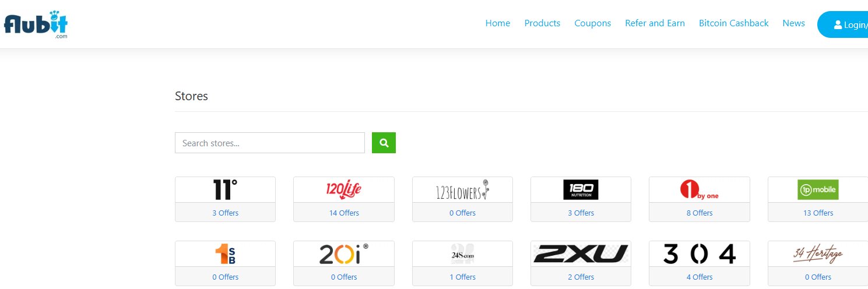Open the 1SB store logo

[x=225, y=254]
